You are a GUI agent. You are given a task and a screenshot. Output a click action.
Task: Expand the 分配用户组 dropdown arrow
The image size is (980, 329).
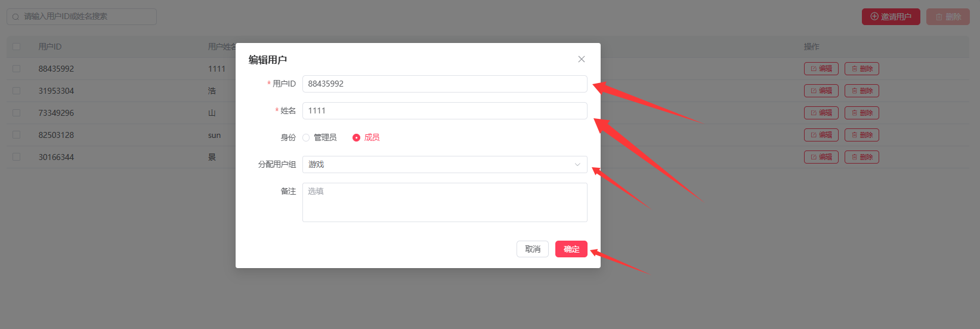tap(577, 164)
